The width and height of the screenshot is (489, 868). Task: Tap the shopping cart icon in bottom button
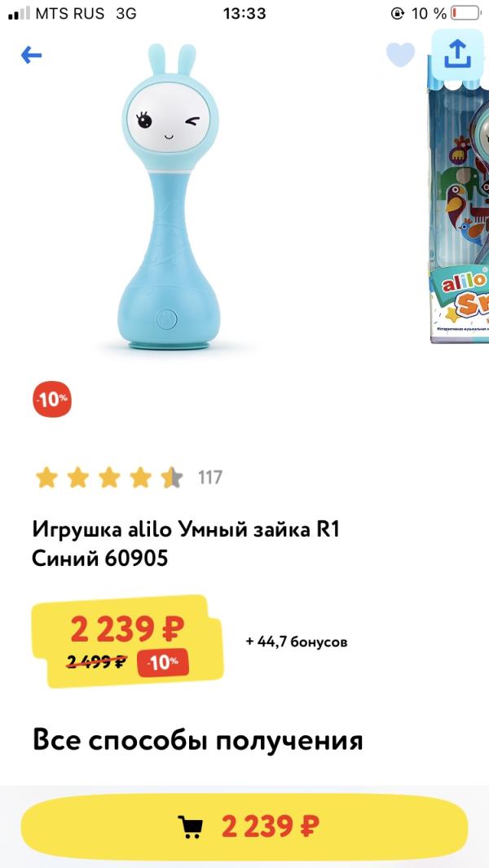191,827
